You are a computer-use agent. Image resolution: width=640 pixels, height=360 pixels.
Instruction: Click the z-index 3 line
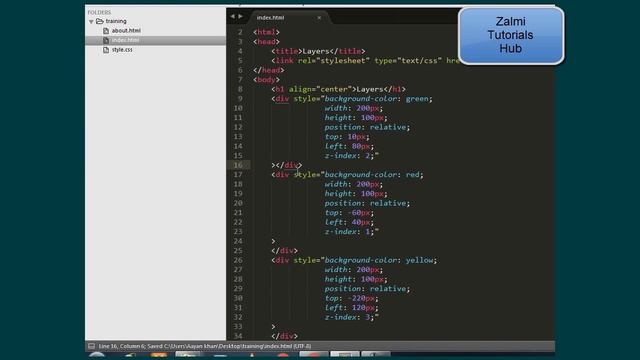[352, 317]
